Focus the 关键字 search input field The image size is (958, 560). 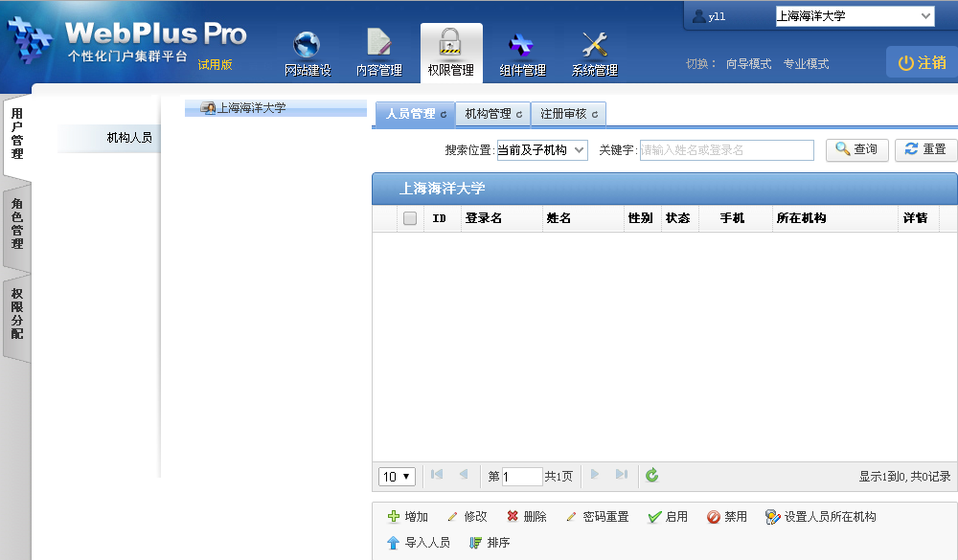(x=726, y=150)
